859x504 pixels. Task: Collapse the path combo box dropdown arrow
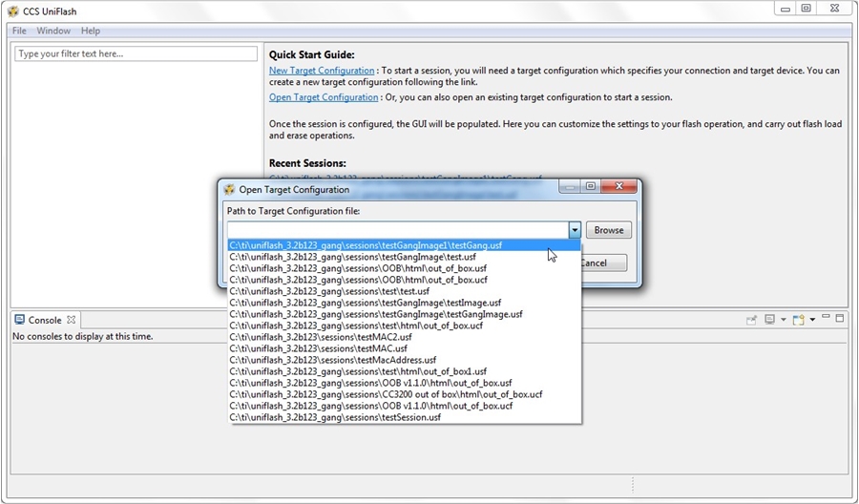click(575, 230)
